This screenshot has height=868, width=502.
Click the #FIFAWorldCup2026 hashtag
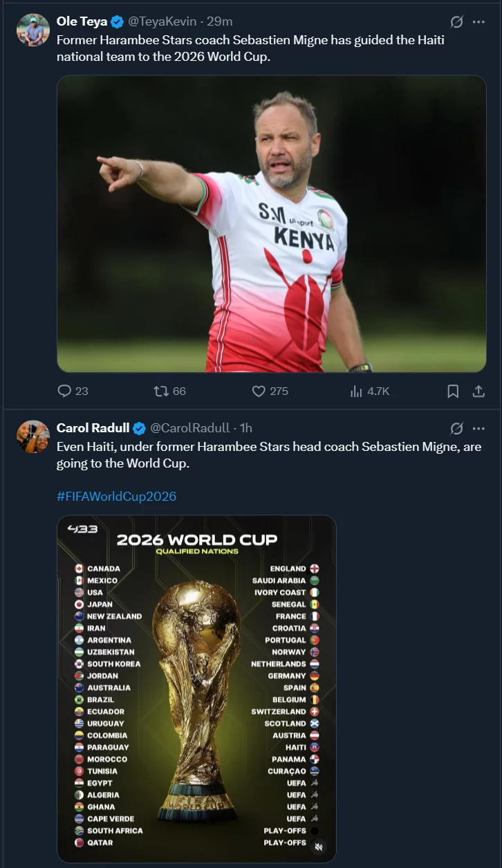(116, 497)
